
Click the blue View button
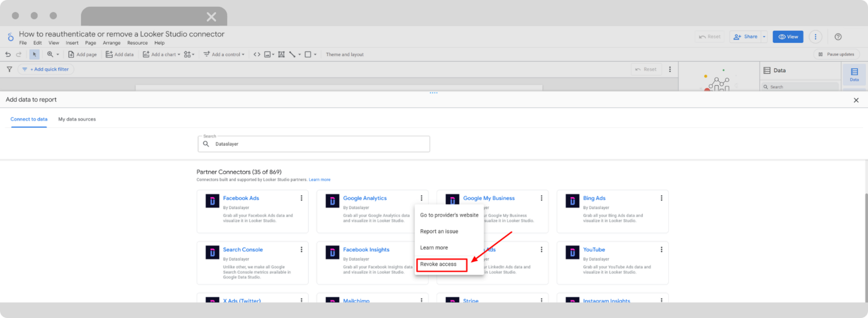point(788,37)
